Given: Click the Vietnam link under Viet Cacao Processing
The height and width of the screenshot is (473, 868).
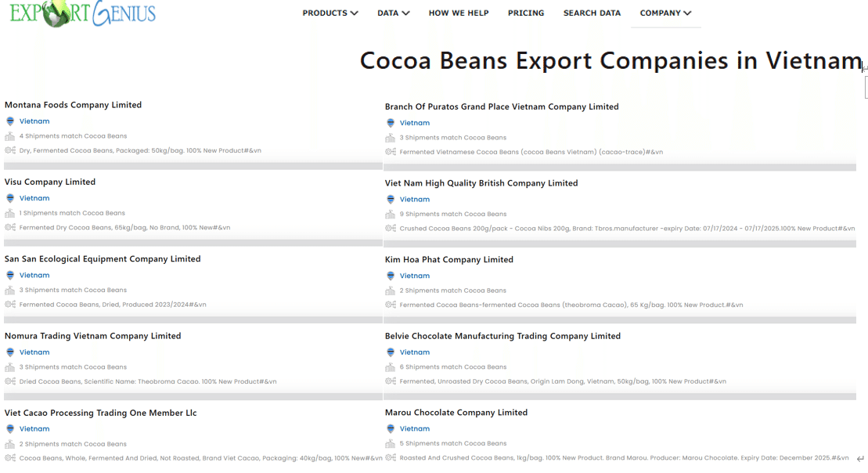Looking at the screenshot, I should pos(34,429).
